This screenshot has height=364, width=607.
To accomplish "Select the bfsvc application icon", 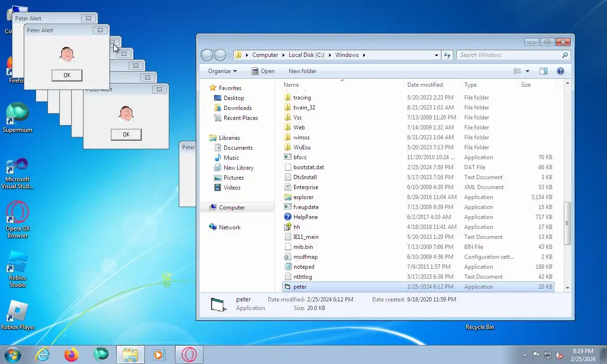I will [x=287, y=157].
